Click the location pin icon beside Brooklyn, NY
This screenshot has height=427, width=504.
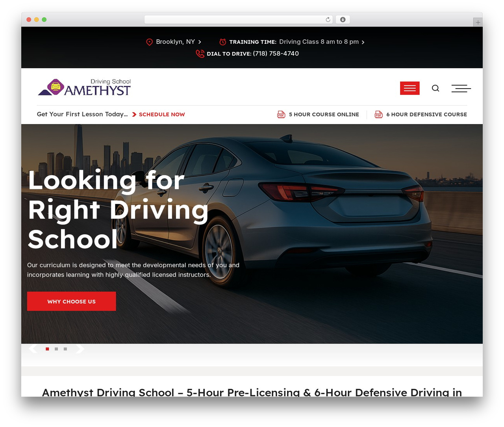coord(149,42)
